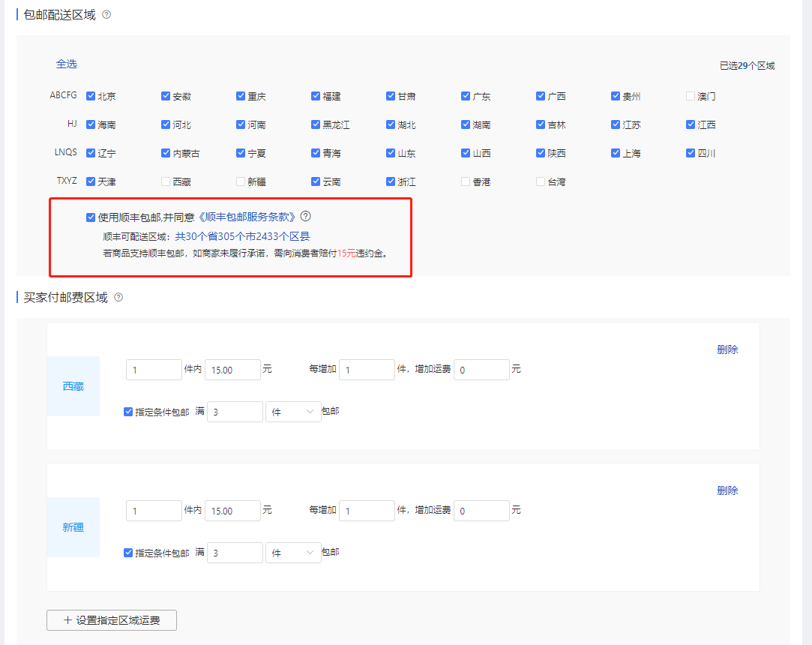Screen dimensions: 812x645
Task: Click 设置指定区域运费 button
Action: coord(112,620)
